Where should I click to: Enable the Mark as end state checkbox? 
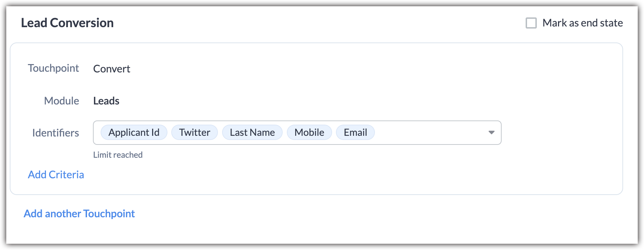[x=531, y=23]
